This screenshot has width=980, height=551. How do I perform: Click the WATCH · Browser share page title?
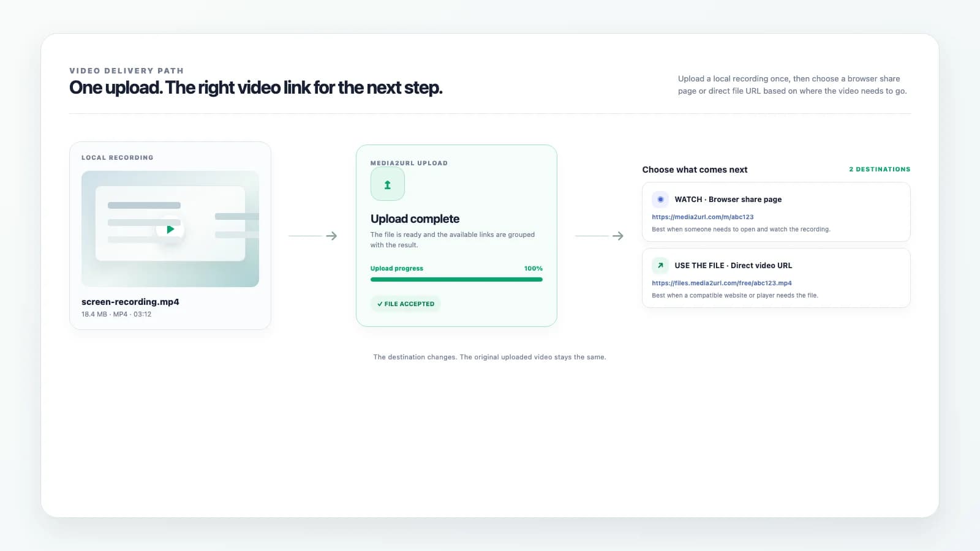tap(728, 199)
